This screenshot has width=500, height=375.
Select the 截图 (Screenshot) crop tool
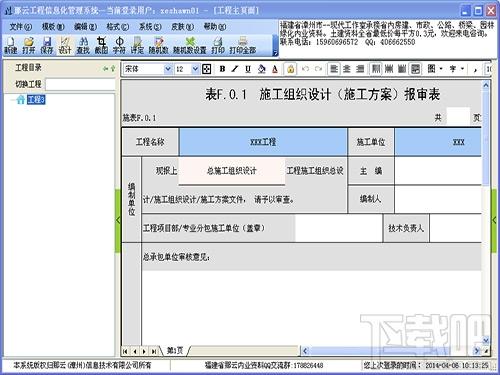click(101, 45)
